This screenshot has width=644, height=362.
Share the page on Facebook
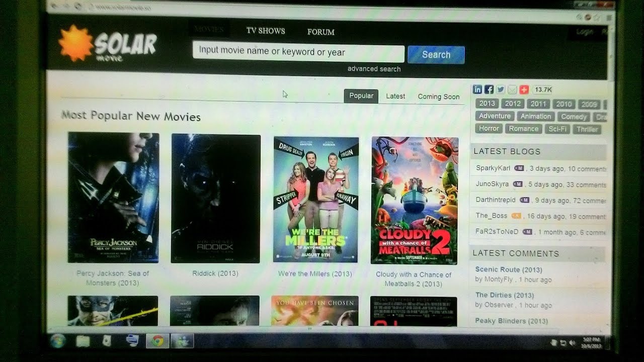pyautogui.click(x=489, y=89)
